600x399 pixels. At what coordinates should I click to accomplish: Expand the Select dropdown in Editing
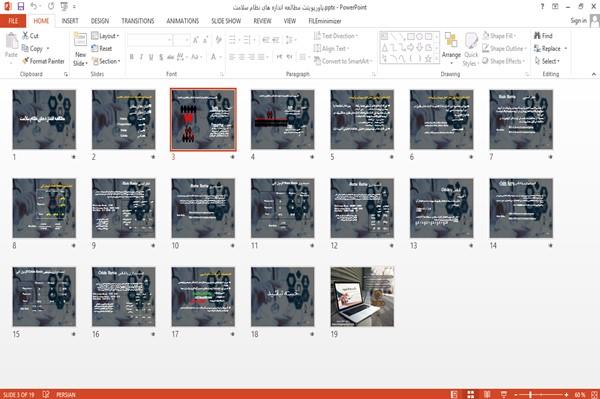tap(547, 61)
